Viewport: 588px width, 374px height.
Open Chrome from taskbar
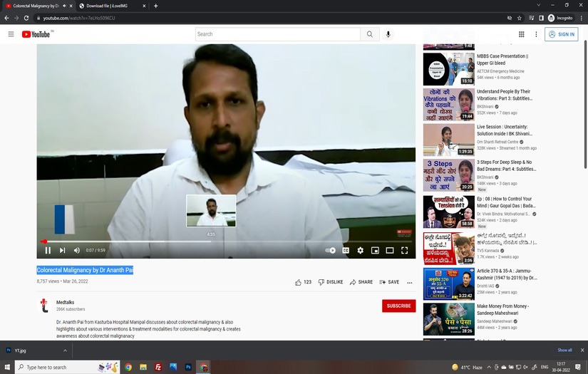[128, 367]
